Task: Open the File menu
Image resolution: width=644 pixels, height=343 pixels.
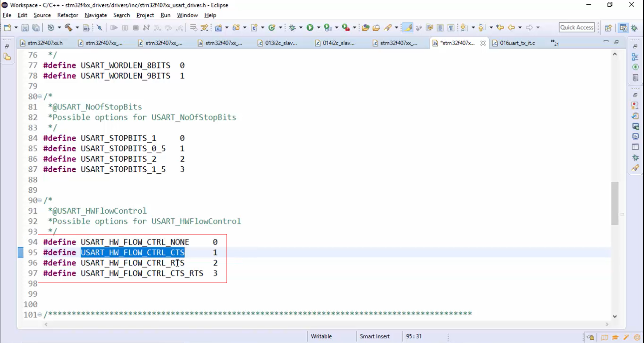Action: 7,15
